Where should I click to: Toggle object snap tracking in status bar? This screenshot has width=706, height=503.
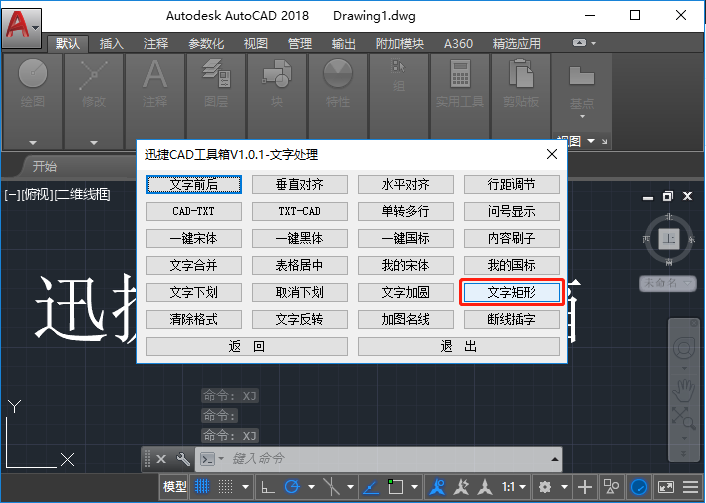(371, 487)
